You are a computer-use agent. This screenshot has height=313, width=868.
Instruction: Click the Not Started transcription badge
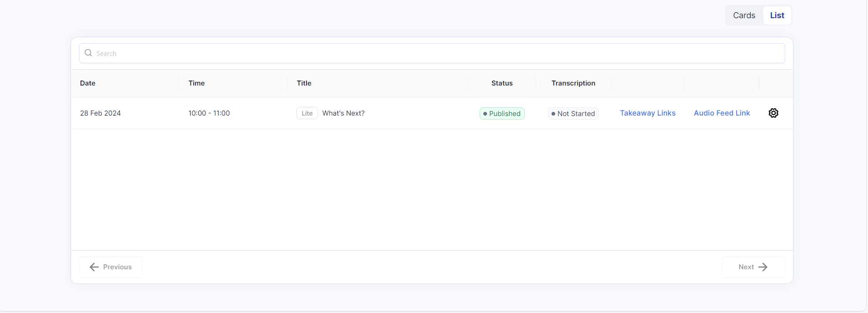(x=573, y=113)
